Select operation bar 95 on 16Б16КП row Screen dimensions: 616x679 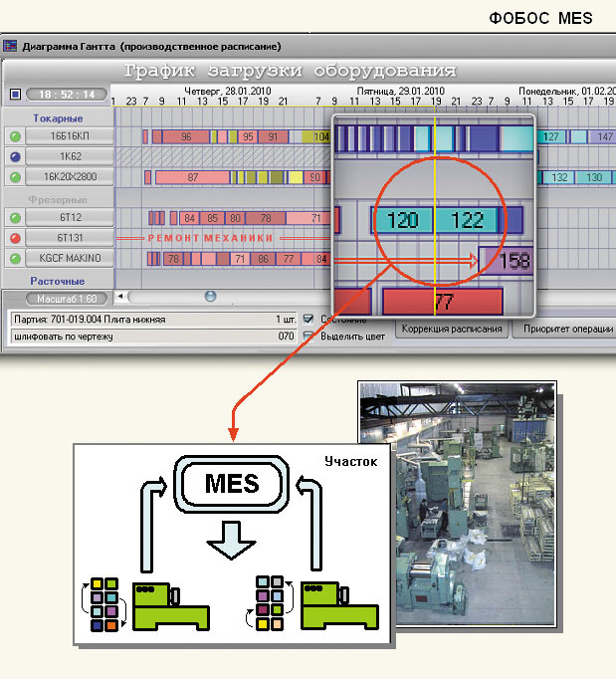pyautogui.click(x=248, y=136)
